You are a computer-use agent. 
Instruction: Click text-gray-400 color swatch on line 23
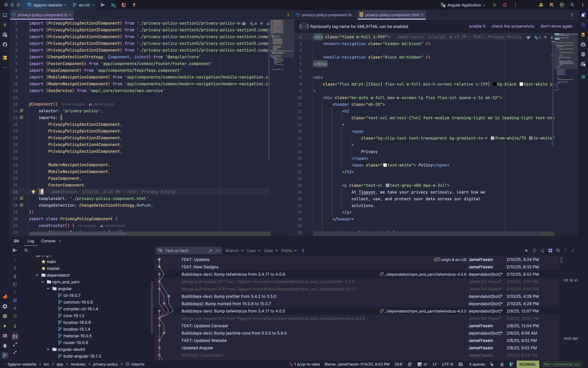(387, 186)
